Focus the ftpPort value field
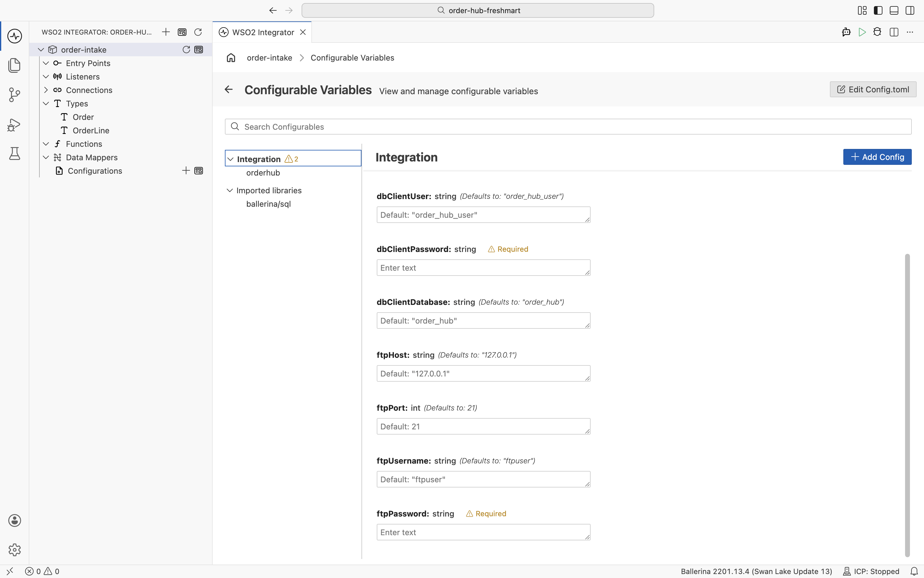The height and width of the screenshot is (578, 924). click(x=483, y=426)
